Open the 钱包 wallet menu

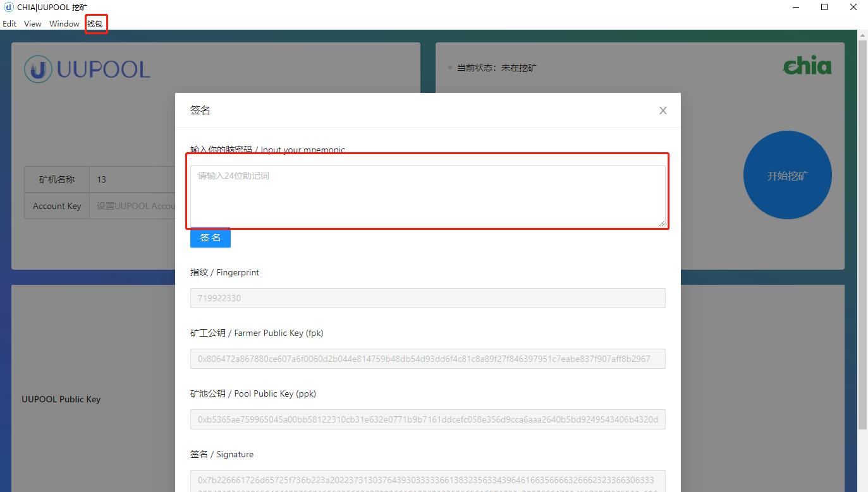95,23
